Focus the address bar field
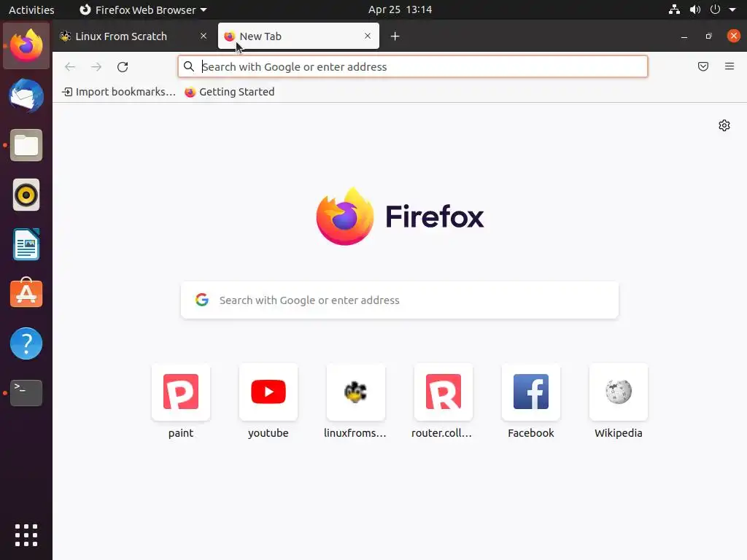747x560 pixels. [x=413, y=66]
